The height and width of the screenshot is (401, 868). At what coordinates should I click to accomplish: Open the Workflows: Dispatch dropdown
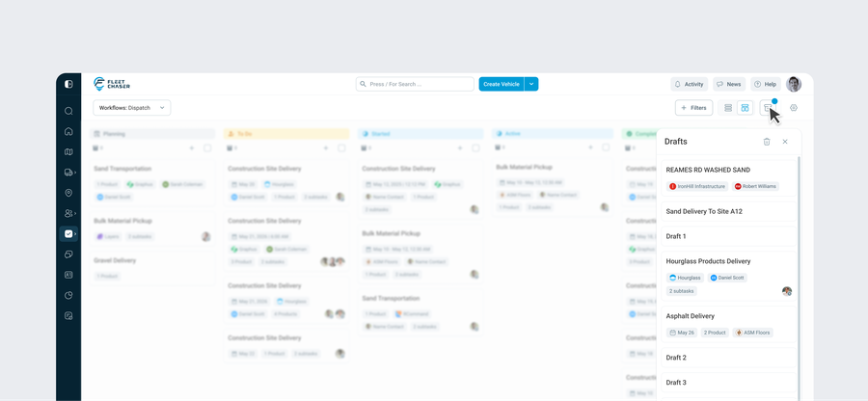132,108
